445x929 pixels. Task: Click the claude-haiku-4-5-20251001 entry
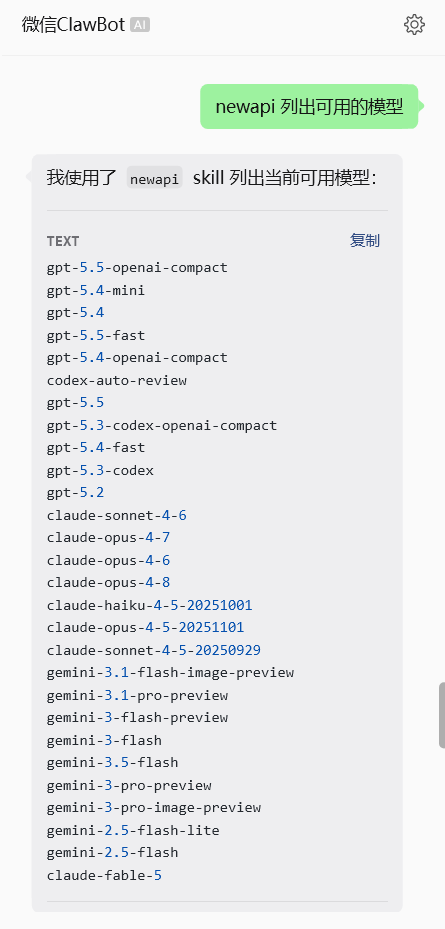pos(149,605)
